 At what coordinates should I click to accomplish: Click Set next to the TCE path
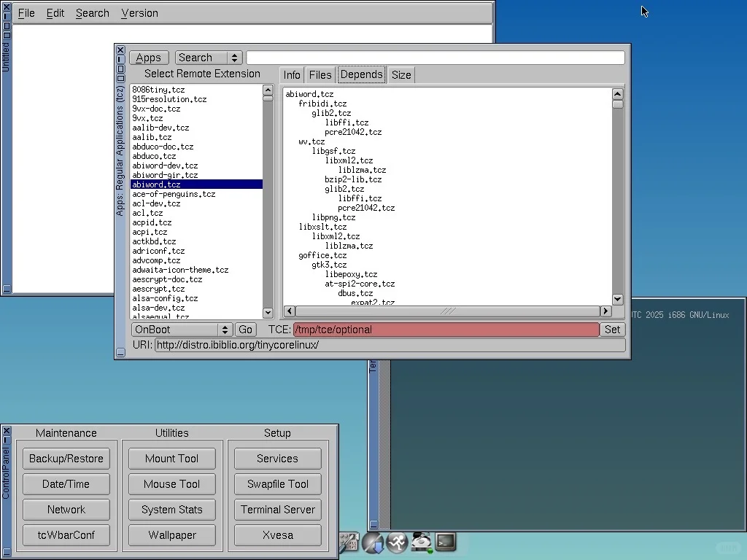[611, 330]
